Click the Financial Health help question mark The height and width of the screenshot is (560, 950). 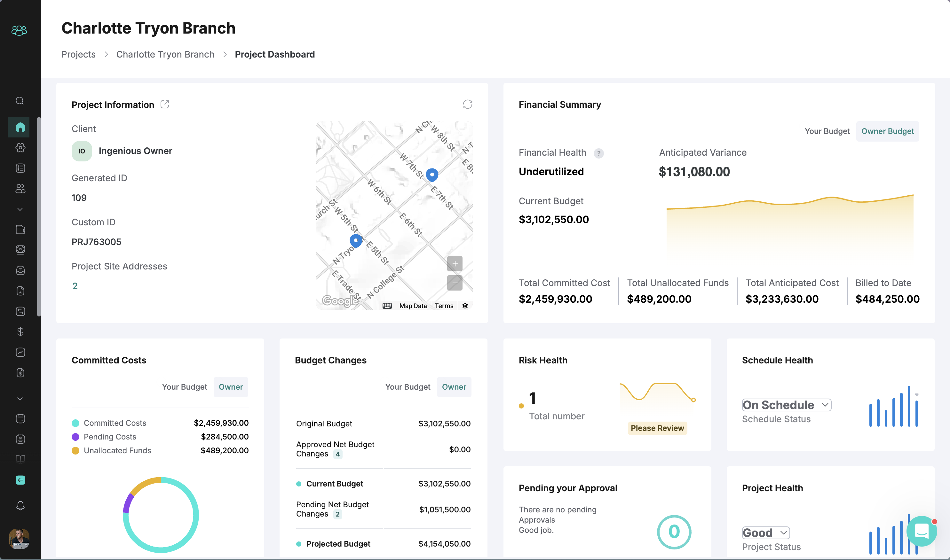(598, 153)
